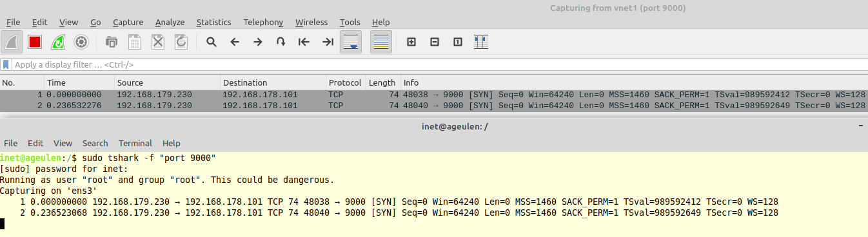Open the display filter bookmark dropdown
This screenshot has width=868, height=237.
coord(6,64)
